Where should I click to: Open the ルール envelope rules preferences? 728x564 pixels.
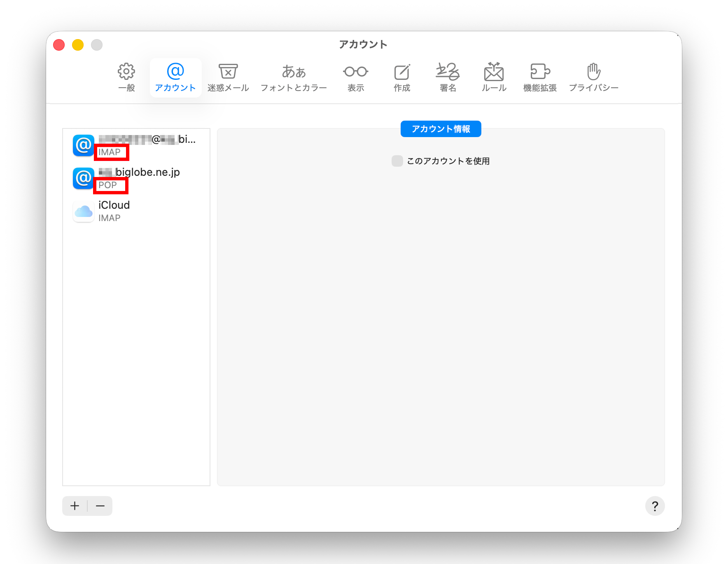(x=494, y=78)
